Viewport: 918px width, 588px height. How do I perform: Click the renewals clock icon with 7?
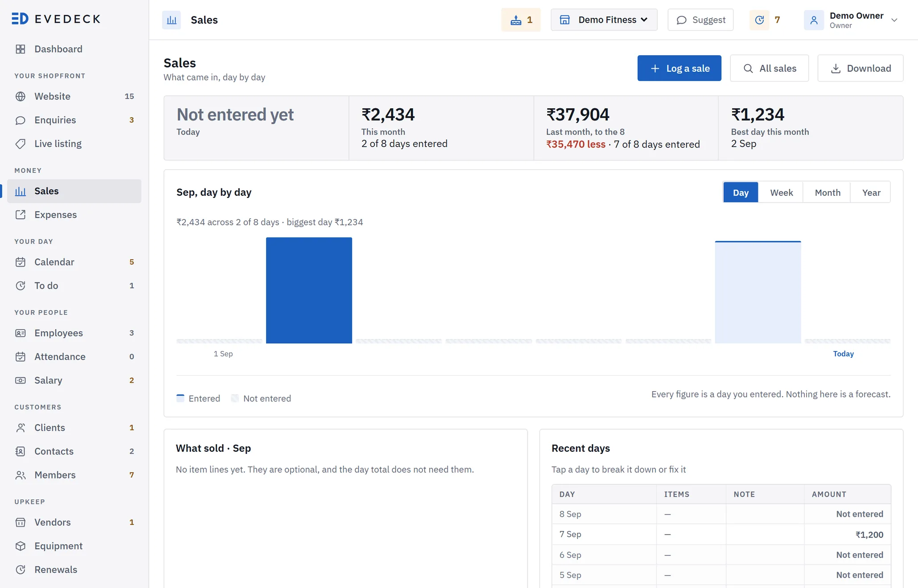click(760, 20)
